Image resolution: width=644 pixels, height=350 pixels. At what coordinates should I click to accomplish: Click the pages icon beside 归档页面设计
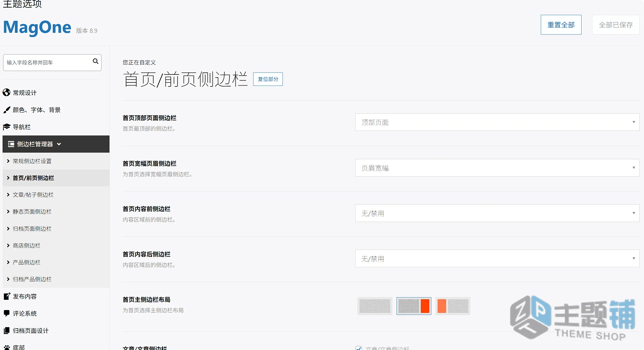click(x=7, y=330)
